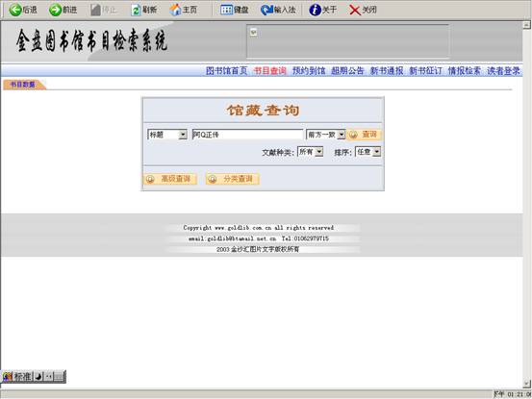532x399 pixels.
Task: Toggle the IME 标准 mode button
Action: (22, 377)
